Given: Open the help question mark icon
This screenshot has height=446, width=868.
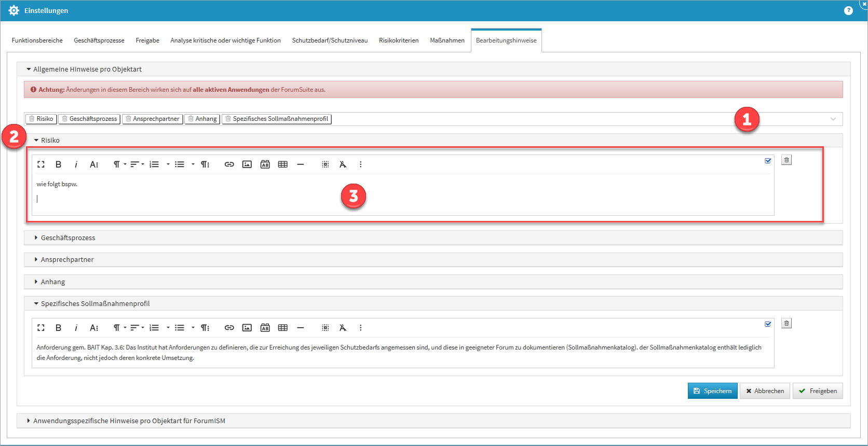Looking at the screenshot, I should click(x=848, y=10).
